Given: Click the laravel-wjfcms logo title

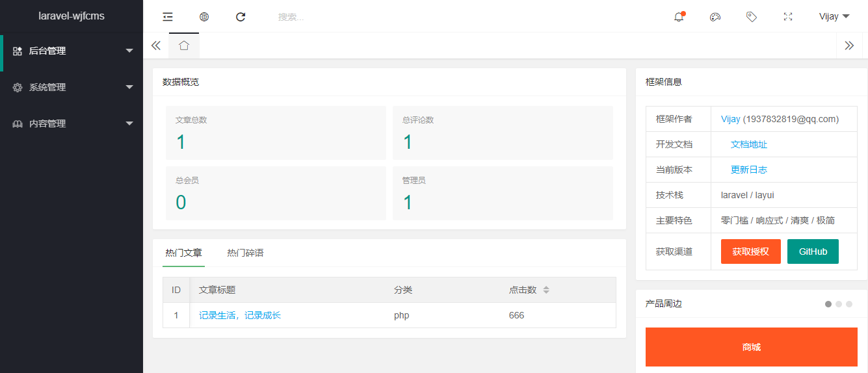Looking at the screenshot, I should point(72,16).
